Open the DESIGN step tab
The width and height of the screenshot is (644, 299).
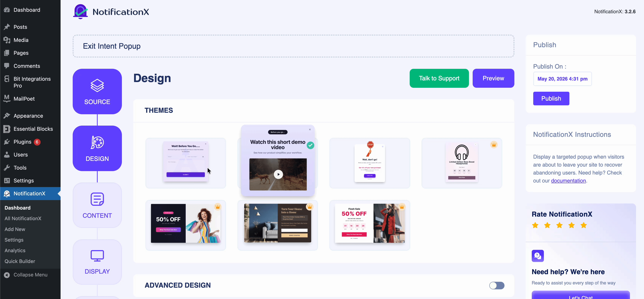[x=97, y=148]
